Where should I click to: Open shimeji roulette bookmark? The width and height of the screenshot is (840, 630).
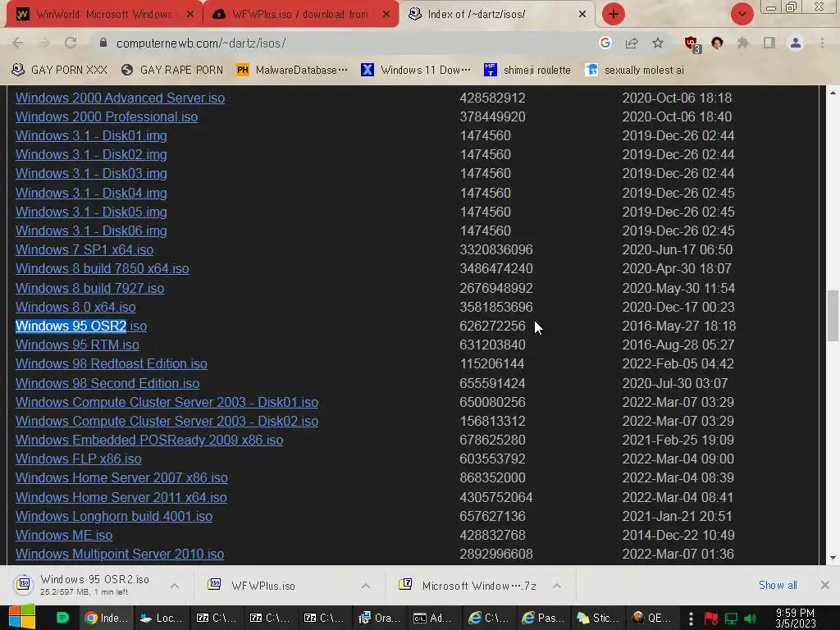click(527, 70)
